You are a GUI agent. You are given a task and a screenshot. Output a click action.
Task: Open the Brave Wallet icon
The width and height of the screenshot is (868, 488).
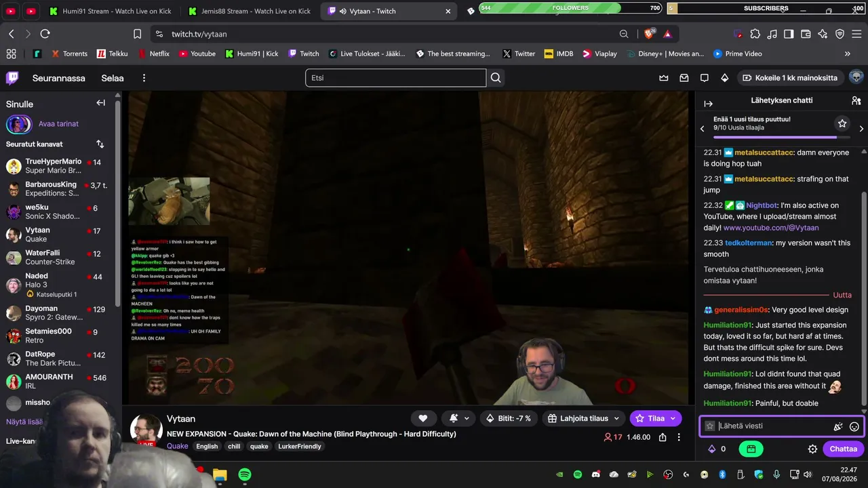(x=806, y=34)
